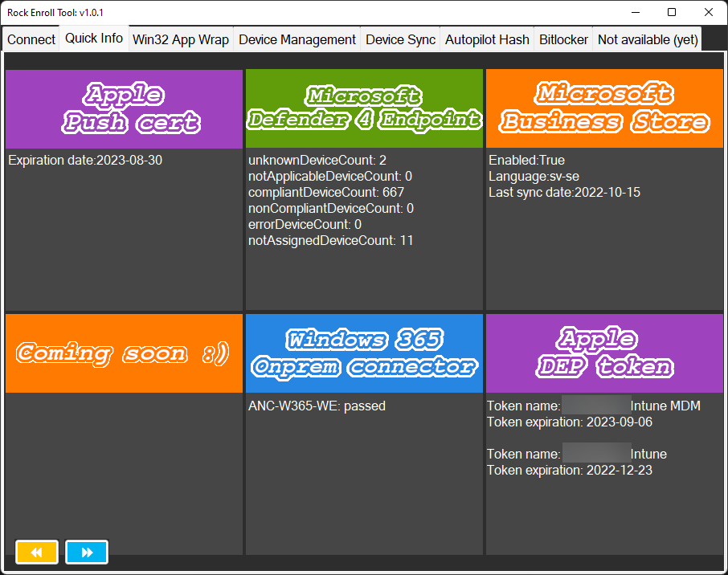Click the blue forward double-arrow icon
The width and height of the screenshot is (728, 575).
coord(86,552)
